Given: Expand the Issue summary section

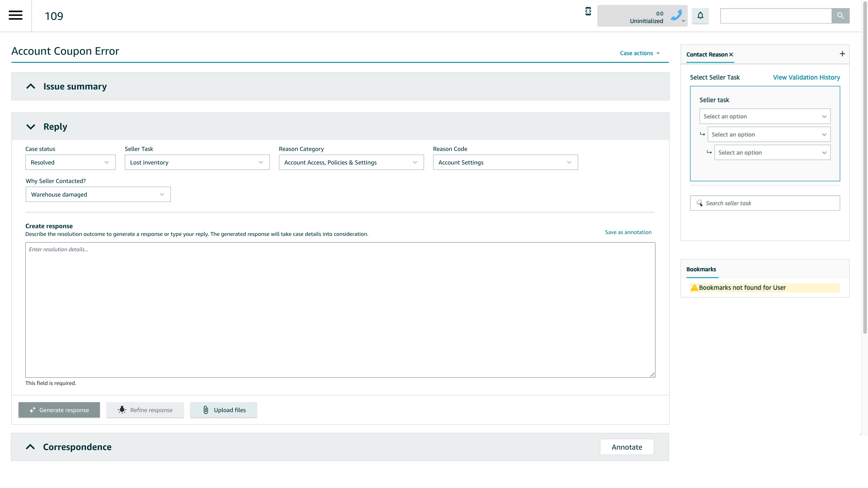Looking at the screenshot, I should 31,86.
